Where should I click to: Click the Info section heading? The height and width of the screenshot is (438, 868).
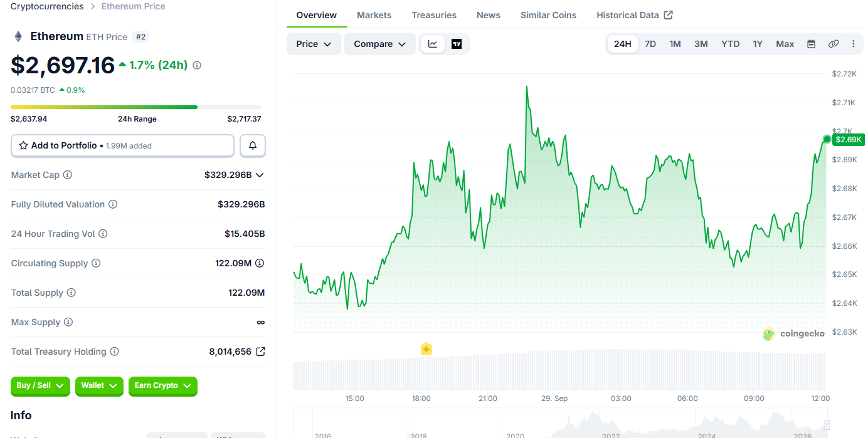click(x=21, y=415)
